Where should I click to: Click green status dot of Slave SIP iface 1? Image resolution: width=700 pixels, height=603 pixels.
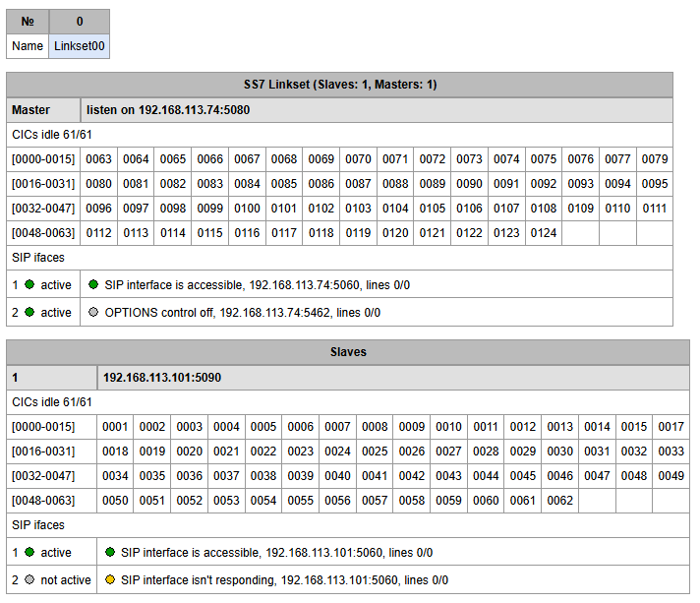[x=29, y=552]
